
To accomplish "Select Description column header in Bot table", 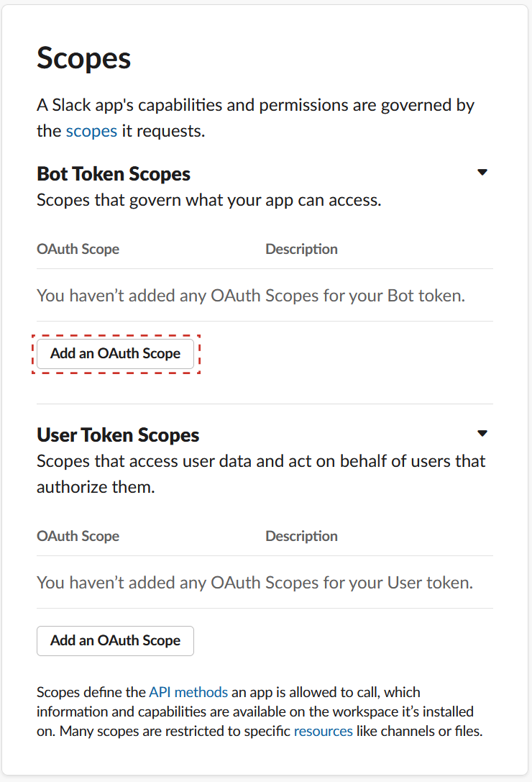I will (x=302, y=249).
